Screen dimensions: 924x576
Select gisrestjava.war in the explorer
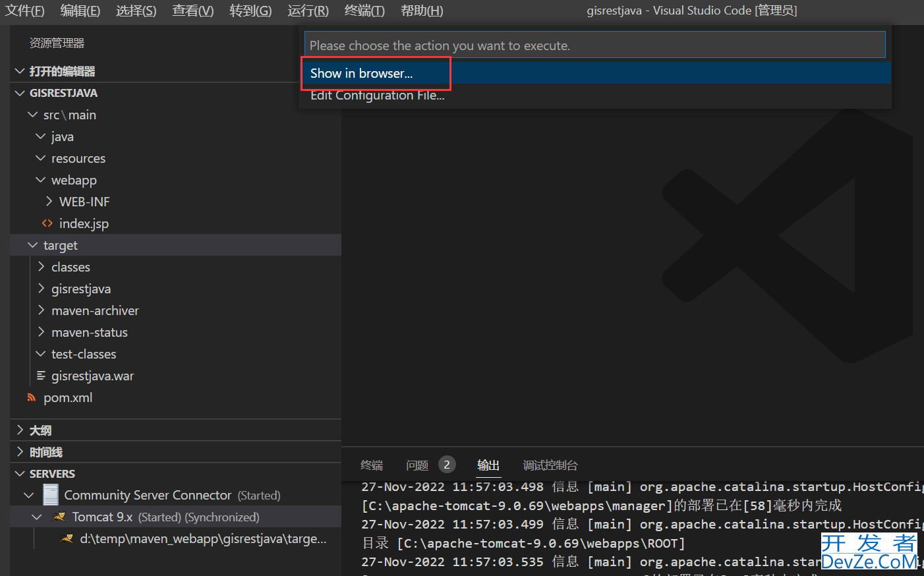point(92,376)
